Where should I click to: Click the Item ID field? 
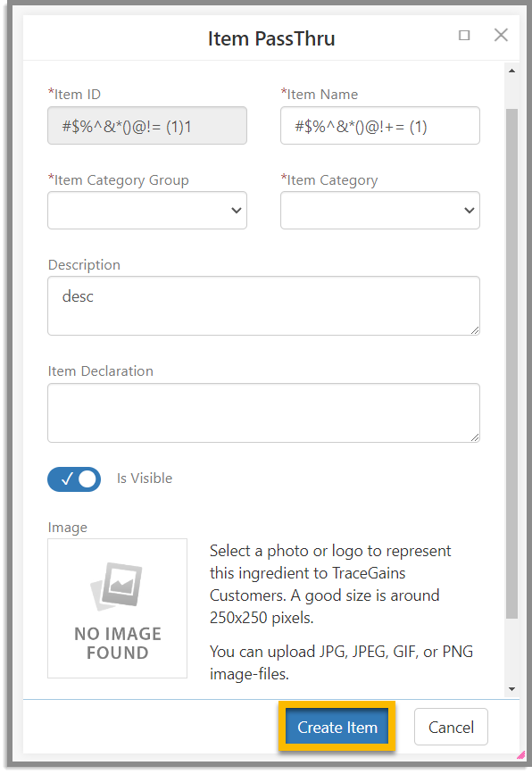[147, 126]
